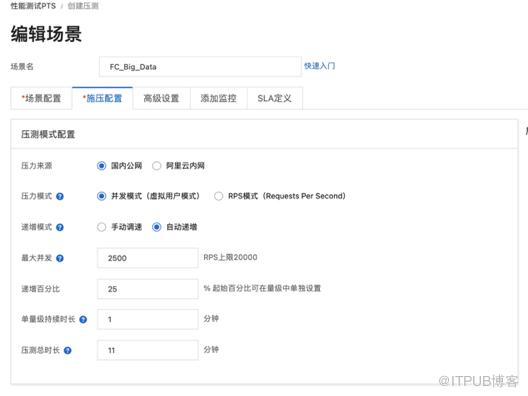Click the 递增百分比 field showing 25
This screenshot has width=528, height=396.
point(147,289)
